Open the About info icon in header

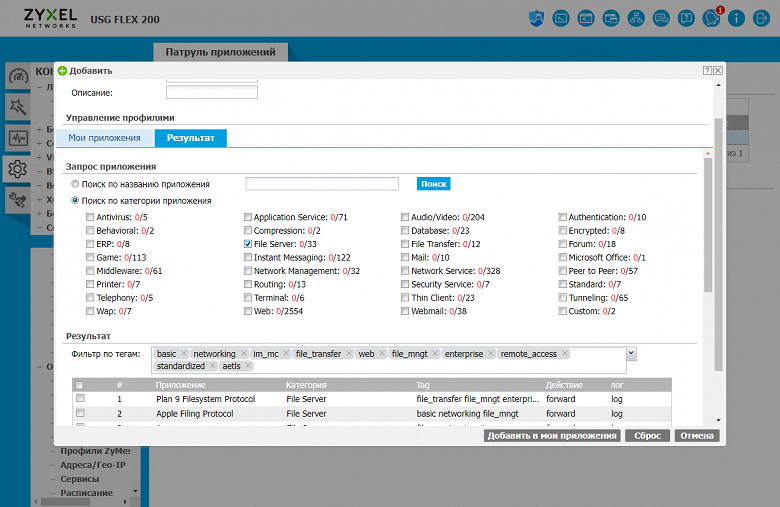tap(736, 19)
